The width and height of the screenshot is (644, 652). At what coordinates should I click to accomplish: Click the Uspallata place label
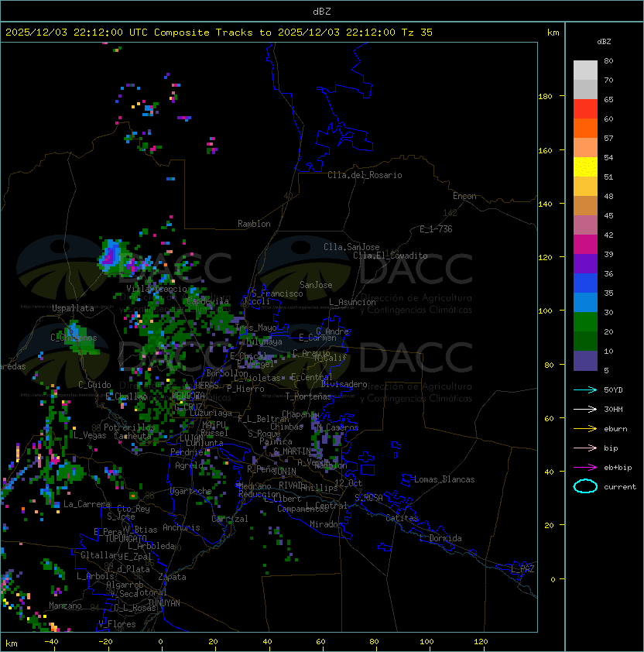73,308
